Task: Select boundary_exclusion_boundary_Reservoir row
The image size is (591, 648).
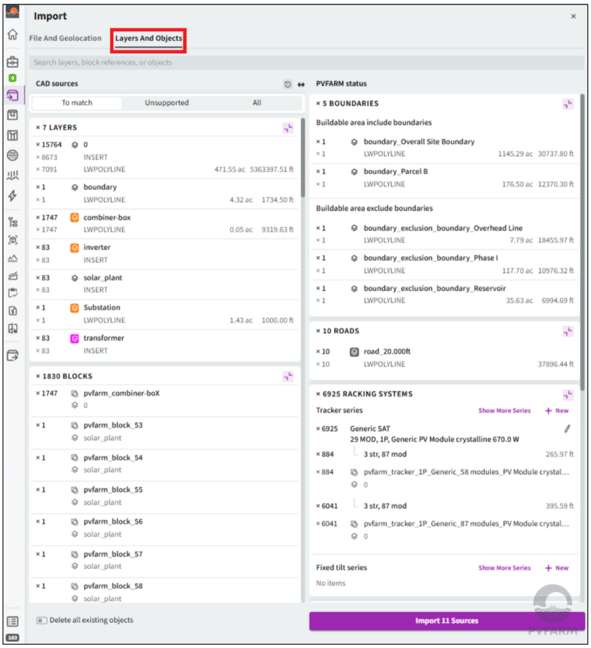Action: (x=445, y=295)
